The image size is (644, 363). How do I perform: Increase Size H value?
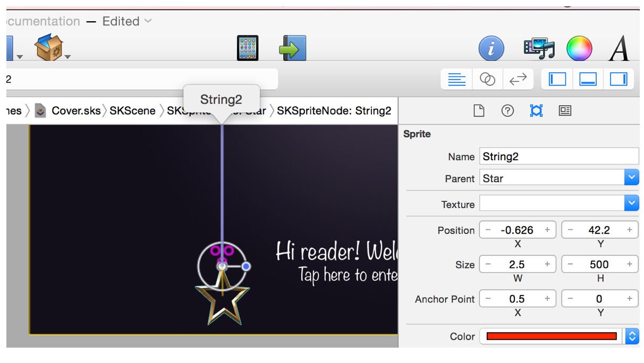[x=630, y=264]
